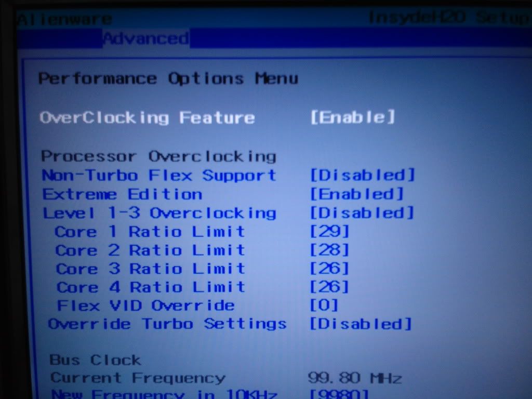Click the Bus Clock section heading
This screenshot has width=532, height=399.
[x=95, y=360]
